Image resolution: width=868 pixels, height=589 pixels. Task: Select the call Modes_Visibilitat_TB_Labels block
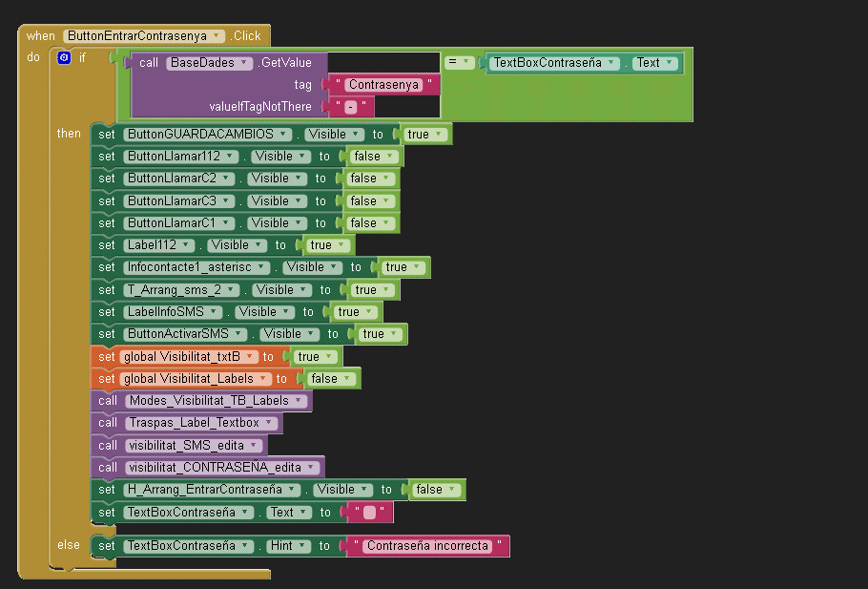tap(107, 401)
